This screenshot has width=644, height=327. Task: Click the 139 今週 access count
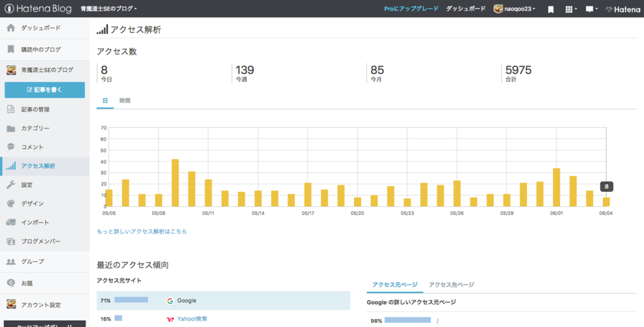245,73
